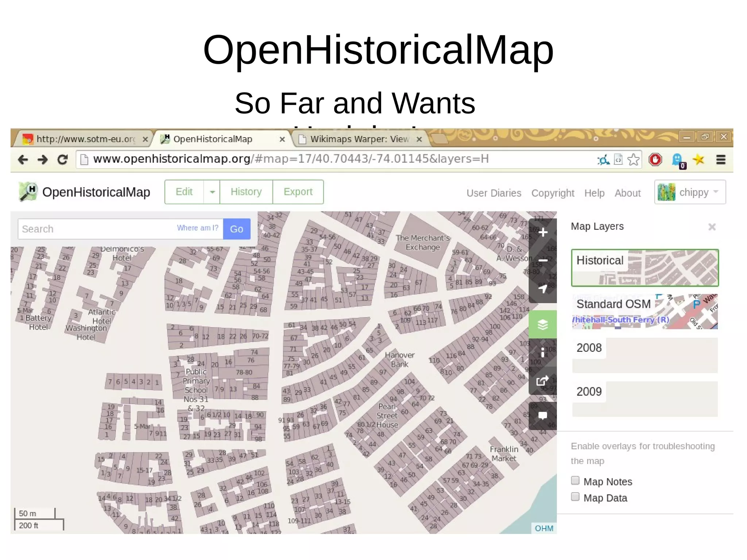Close the sotm-eu.org tab
Screen dimensions: 747x560
[x=145, y=139]
